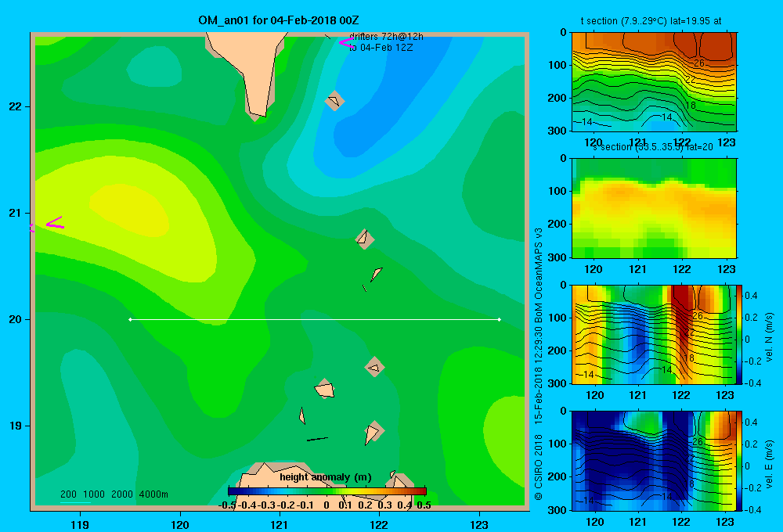Click the 's section' panel title
The height and width of the screenshot is (532, 783).
click(x=654, y=147)
